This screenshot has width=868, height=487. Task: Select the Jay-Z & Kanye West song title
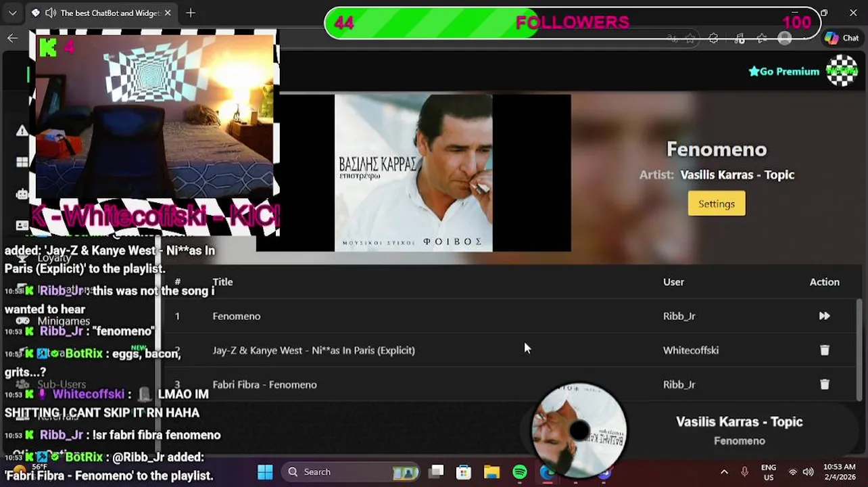coord(314,350)
